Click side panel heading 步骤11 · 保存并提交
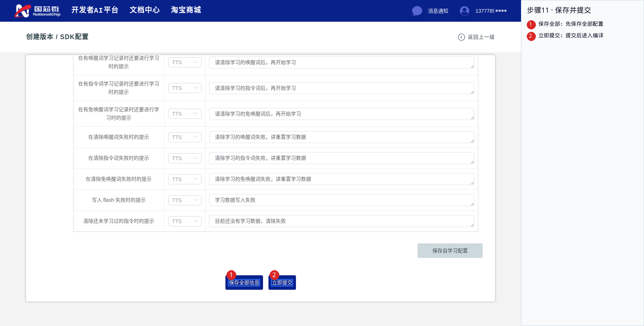Screen dimensions: 644x326 [x=559, y=10]
